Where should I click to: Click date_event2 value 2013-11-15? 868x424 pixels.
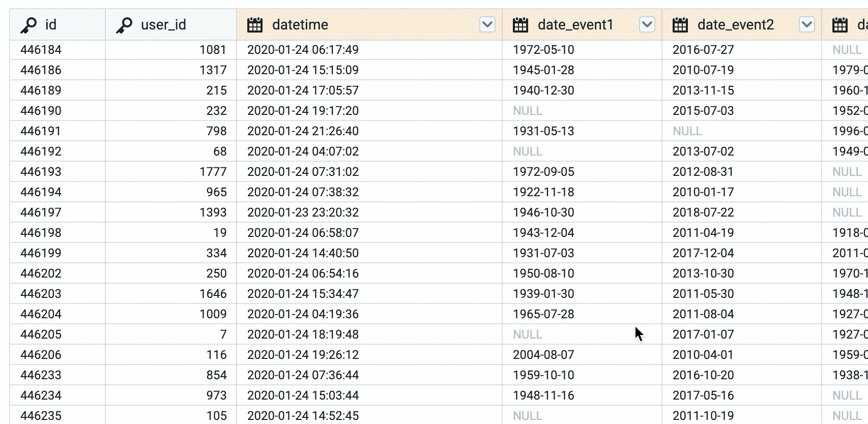(703, 90)
